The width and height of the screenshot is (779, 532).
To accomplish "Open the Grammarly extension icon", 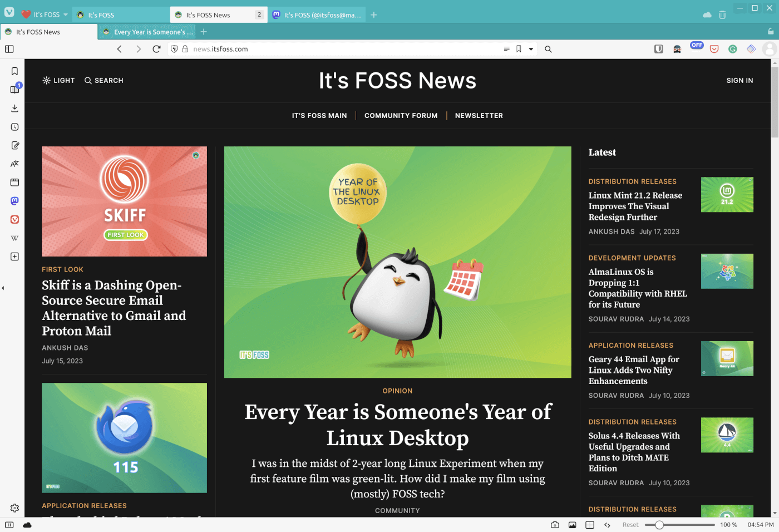I will coord(733,49).
